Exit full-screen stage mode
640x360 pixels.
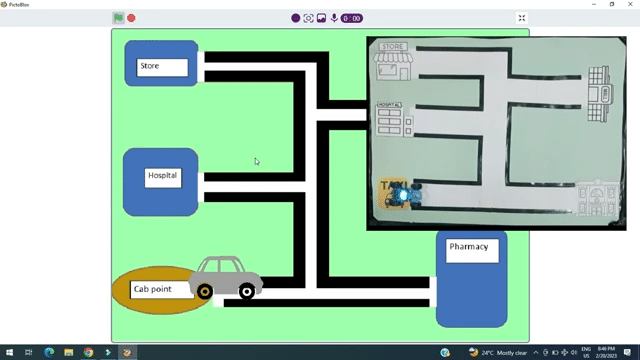point(522,18)
